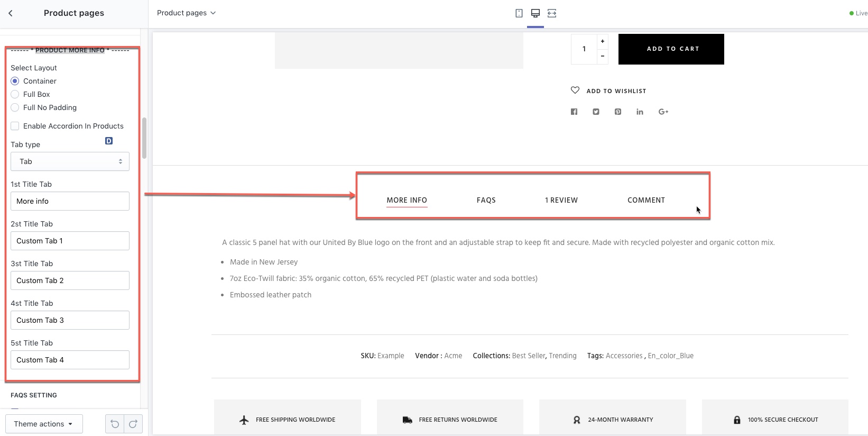Click the truck free returns icon
The width and height of the screenshot is (868, 436).
tap(407, 420)
